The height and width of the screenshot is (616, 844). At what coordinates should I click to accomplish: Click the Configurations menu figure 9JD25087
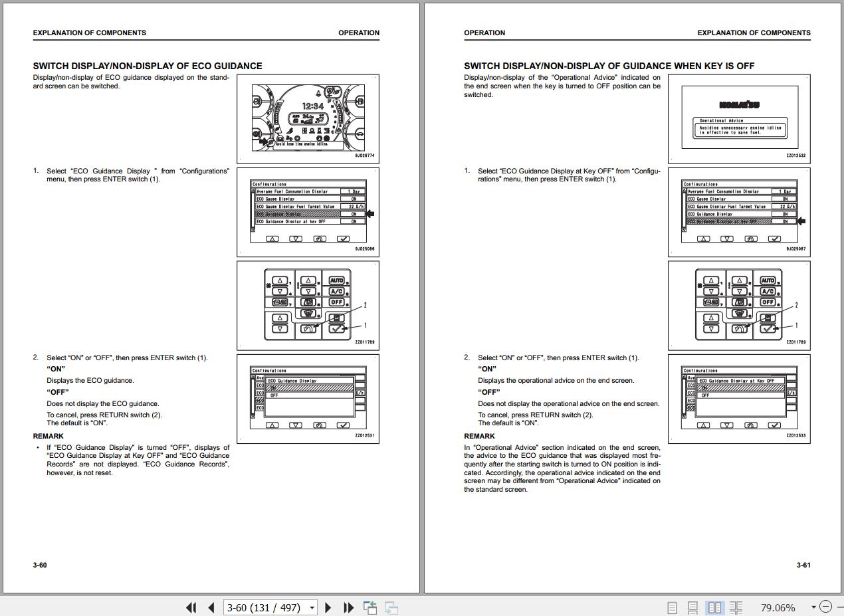[739, 212]
